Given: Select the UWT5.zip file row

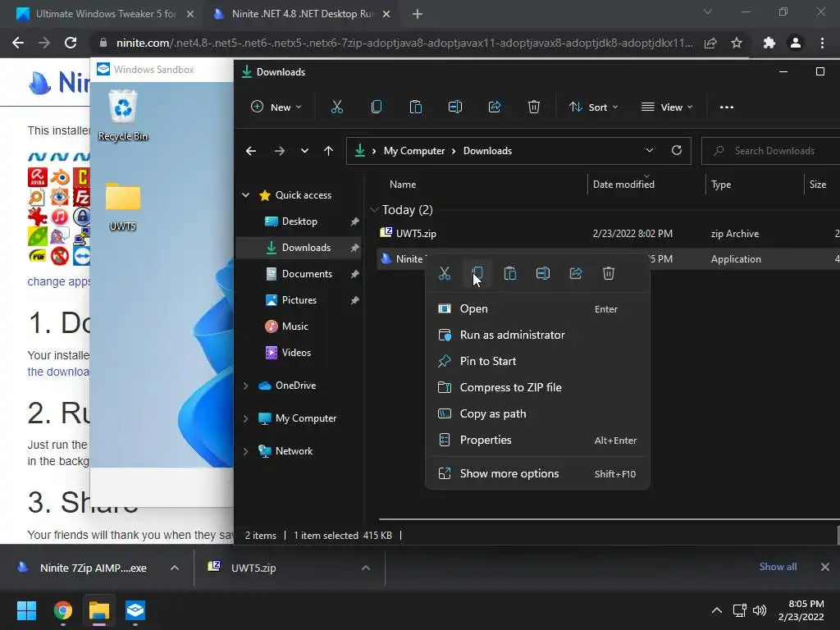Looking at the screenshot, I should click(x=609, y=234).
